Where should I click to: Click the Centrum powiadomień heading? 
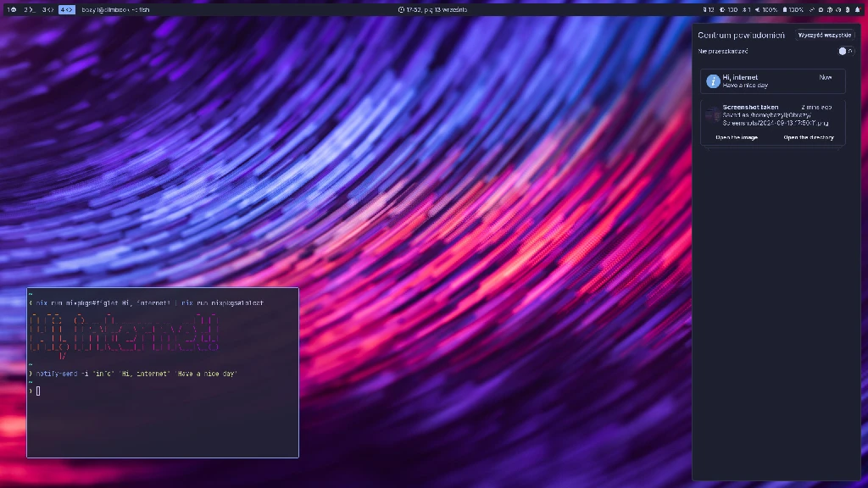(x=741, y=35)
